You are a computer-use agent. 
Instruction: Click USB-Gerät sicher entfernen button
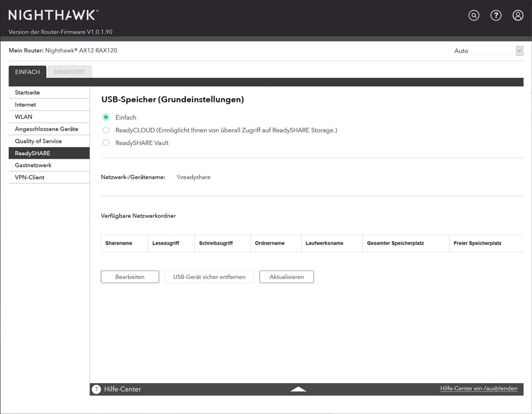(209, 277)
